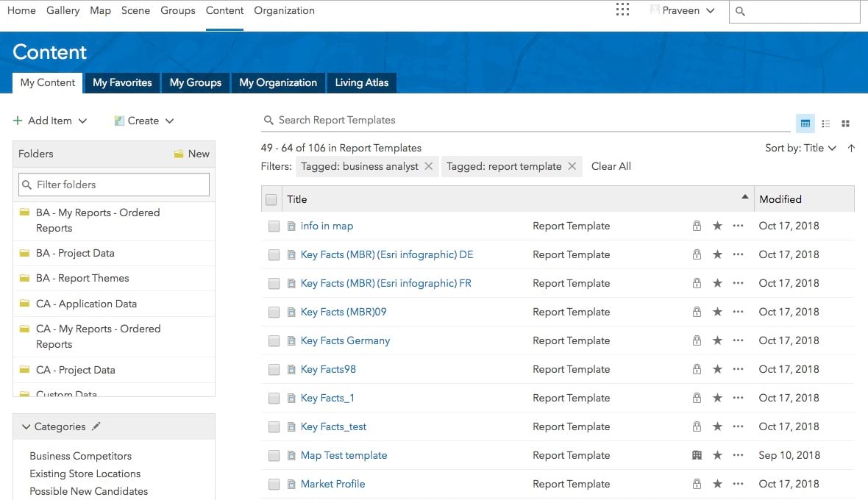
Task: Click search magnifier icon in top bar
Action: 740,11
